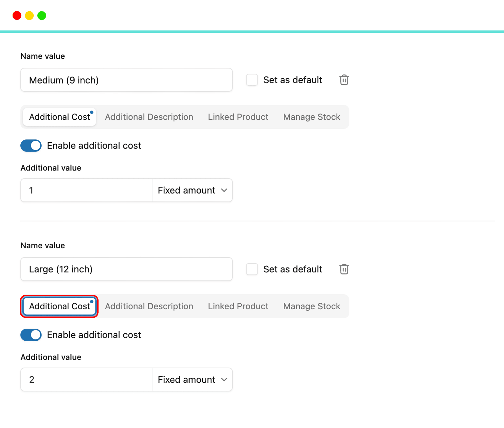Image resolution: width=504 pixels, height=428 pixels.
Task: Select Manage Stock tab under Medium (9 inch)
Action: 311,117
